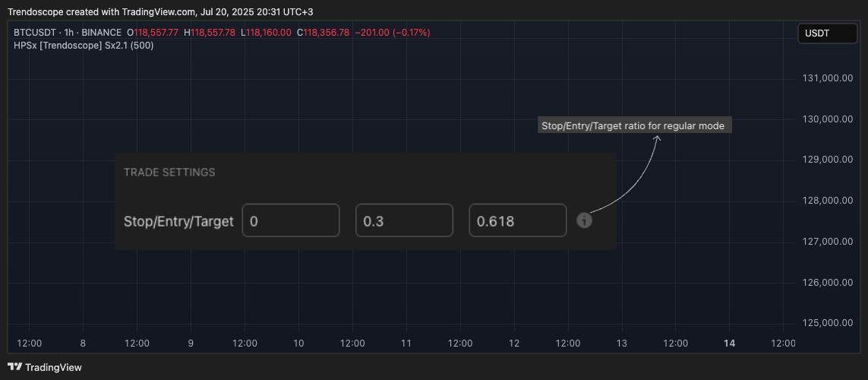This screenshot has width=868, height=380.
Task: Click the change value −201.00 (−0.17%)
Action: [x=392, y=33]
